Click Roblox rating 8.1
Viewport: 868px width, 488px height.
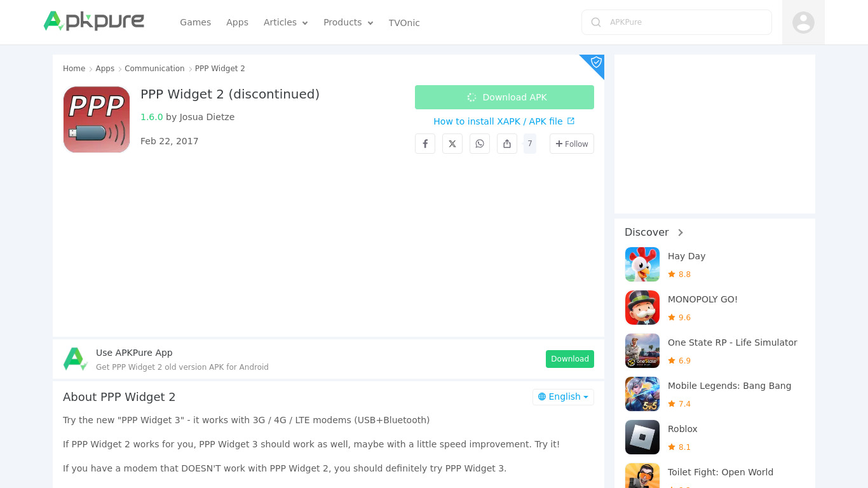coord(679,447)
